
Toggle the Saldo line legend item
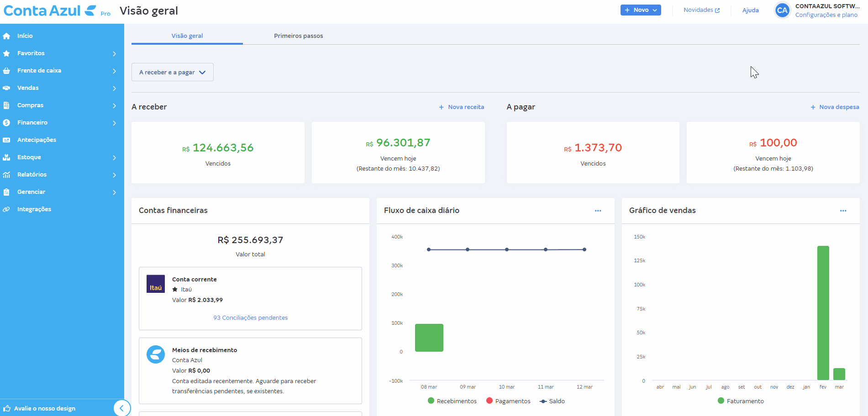[x=552, y=401]
